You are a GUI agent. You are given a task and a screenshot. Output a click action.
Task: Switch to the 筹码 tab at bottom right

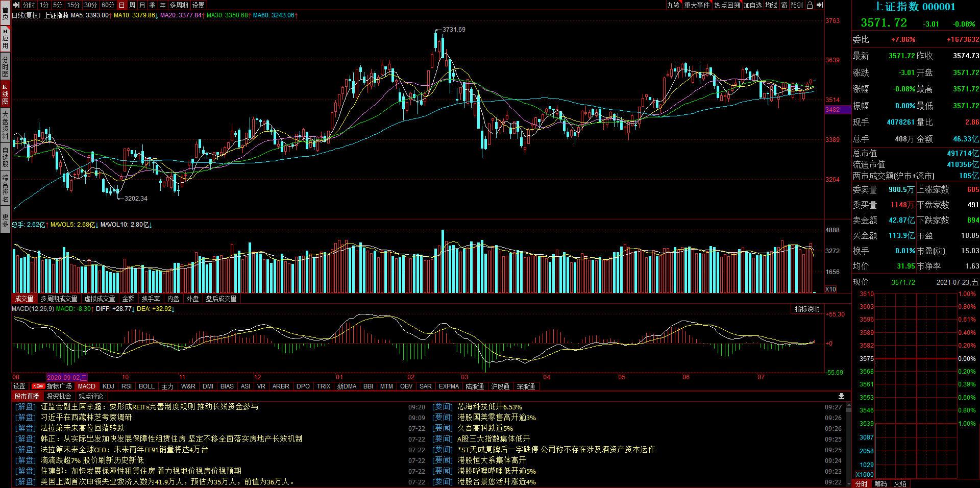(880, 484)
